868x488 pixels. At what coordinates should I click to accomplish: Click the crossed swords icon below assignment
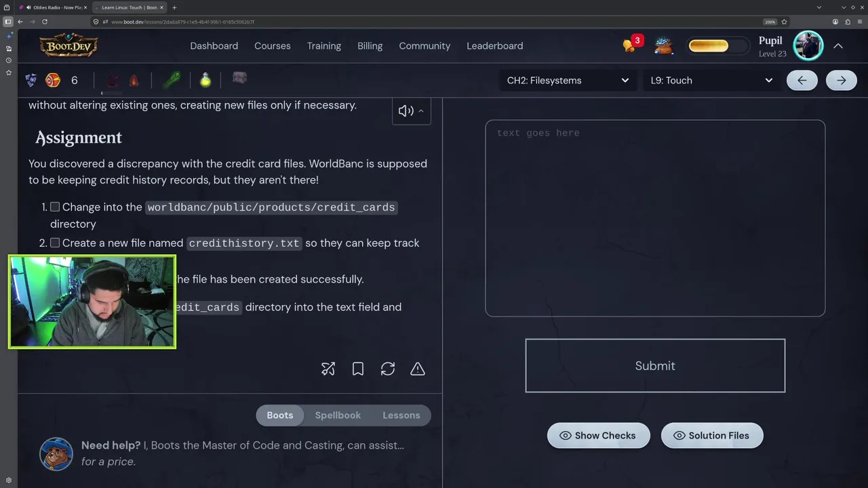[x=328, y=369]
